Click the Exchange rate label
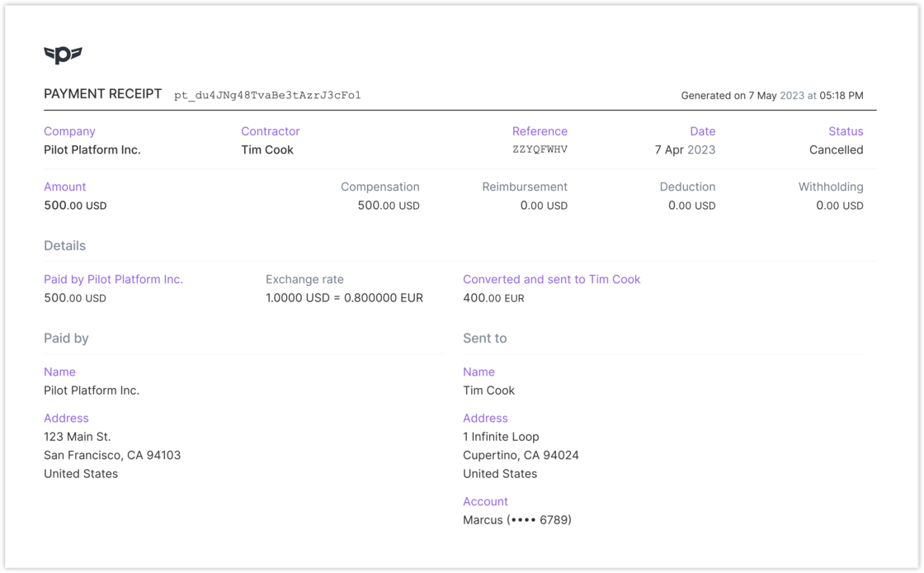Image resolution: width=924 pixels, height=573 pixels. [x=304, y=279]
